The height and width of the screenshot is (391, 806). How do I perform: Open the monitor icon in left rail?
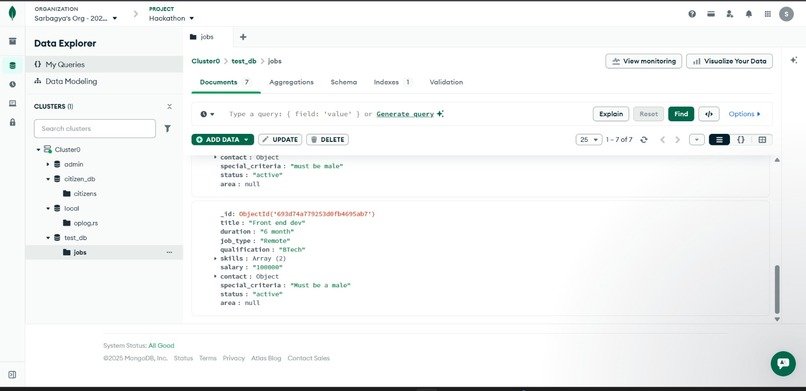(x=12, y=103)
